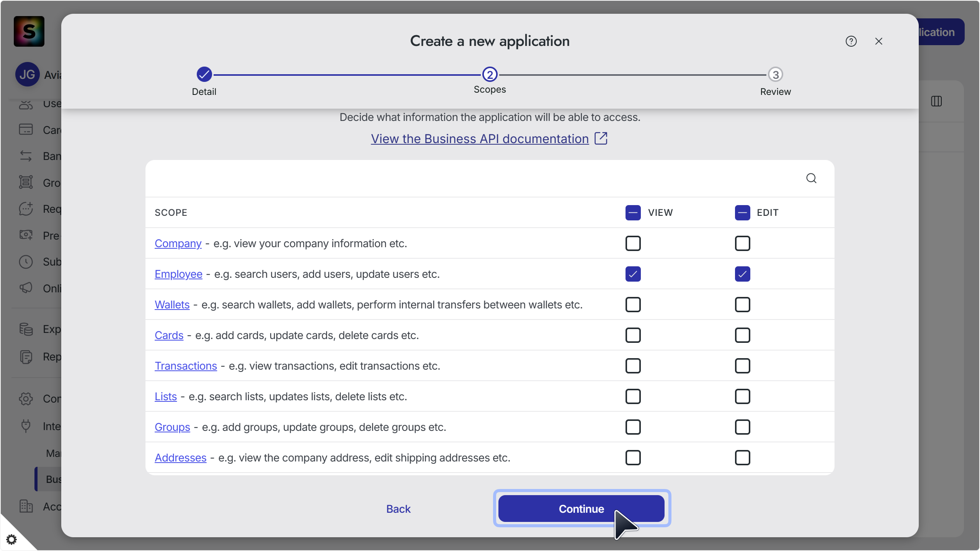Screen dimensions: 980x551
Task: Click the Back button
Action: tap(398, 509)
